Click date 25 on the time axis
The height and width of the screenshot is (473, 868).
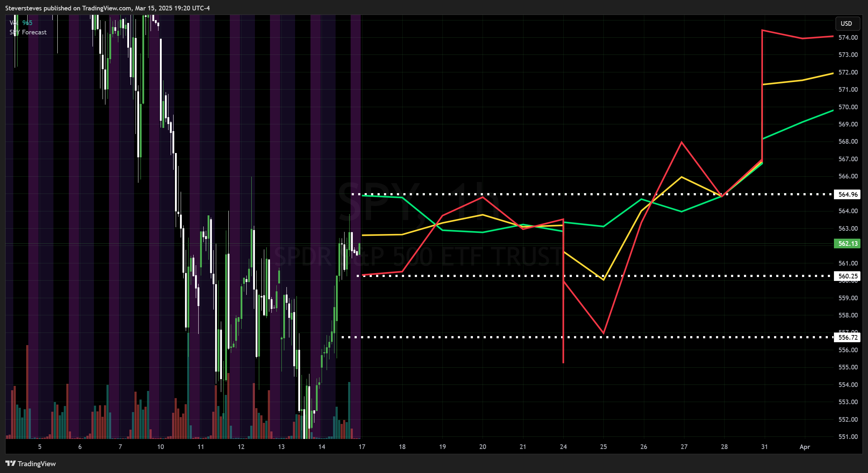click(603, 446)
